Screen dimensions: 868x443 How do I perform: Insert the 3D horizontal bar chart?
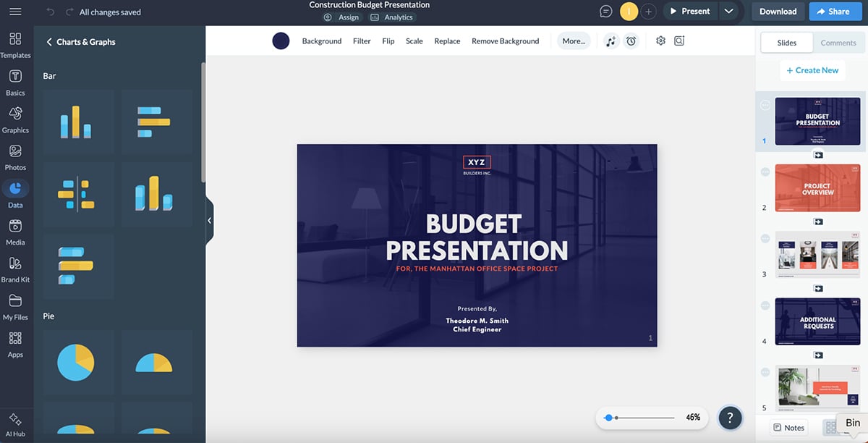(79, 266)
